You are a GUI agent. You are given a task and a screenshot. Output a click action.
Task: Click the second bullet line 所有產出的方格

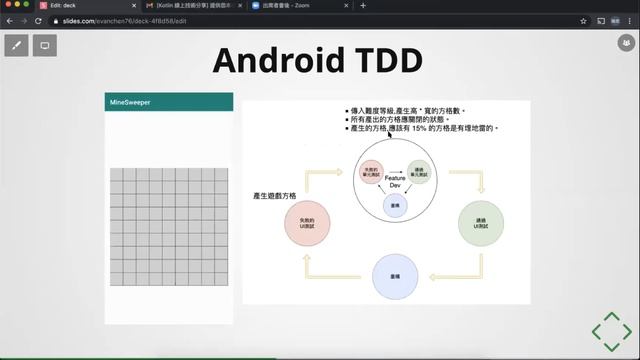click(397, 119)
